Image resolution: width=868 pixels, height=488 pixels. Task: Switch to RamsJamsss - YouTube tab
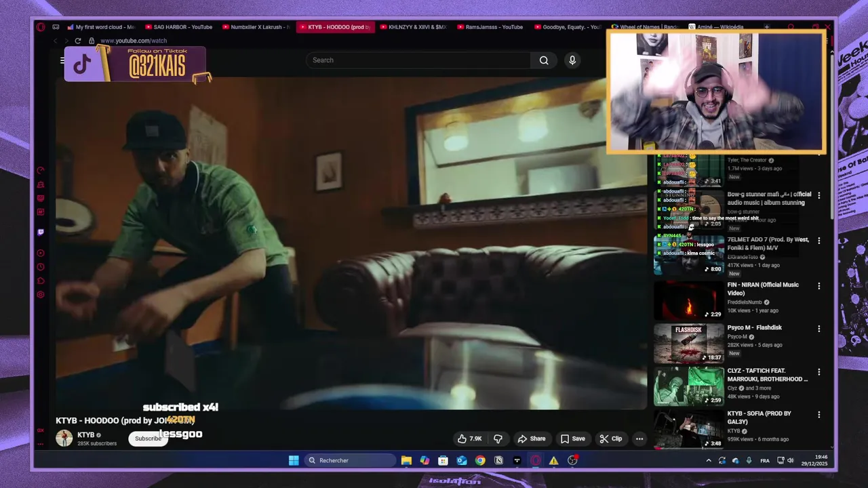(x=490, y=27)
